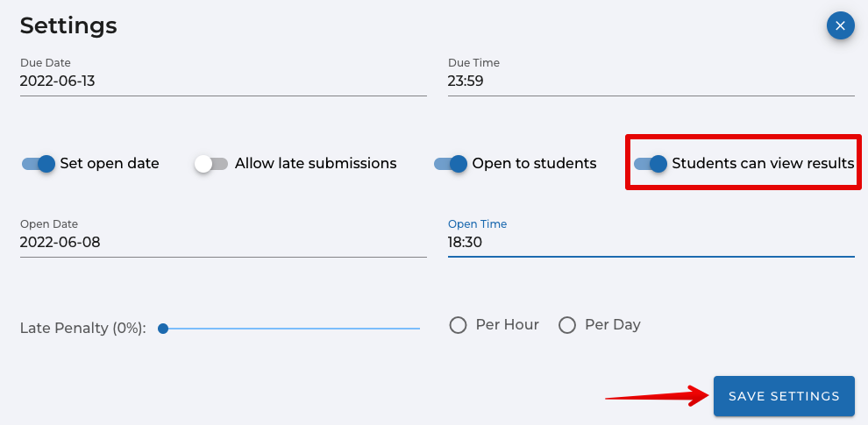Viewport: 868px width, 425px height.
Task: Click the small Due Date caption label
Action: 46,63
